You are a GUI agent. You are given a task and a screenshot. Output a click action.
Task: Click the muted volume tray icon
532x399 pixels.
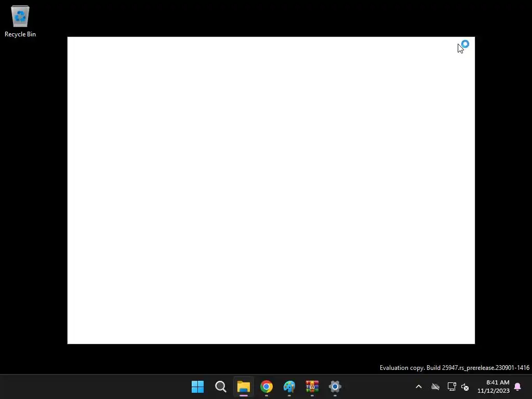[465, 387]
